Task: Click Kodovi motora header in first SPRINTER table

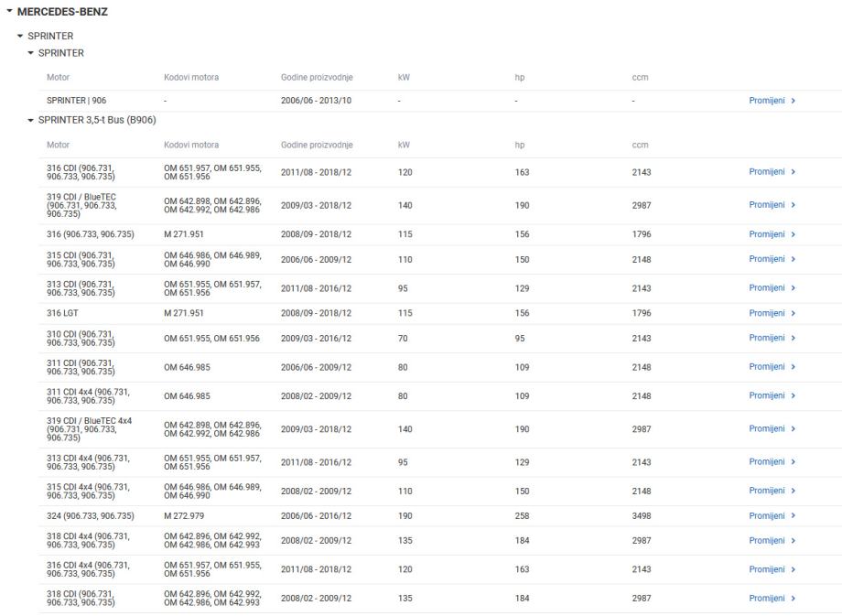Action: tap(191, 77)
